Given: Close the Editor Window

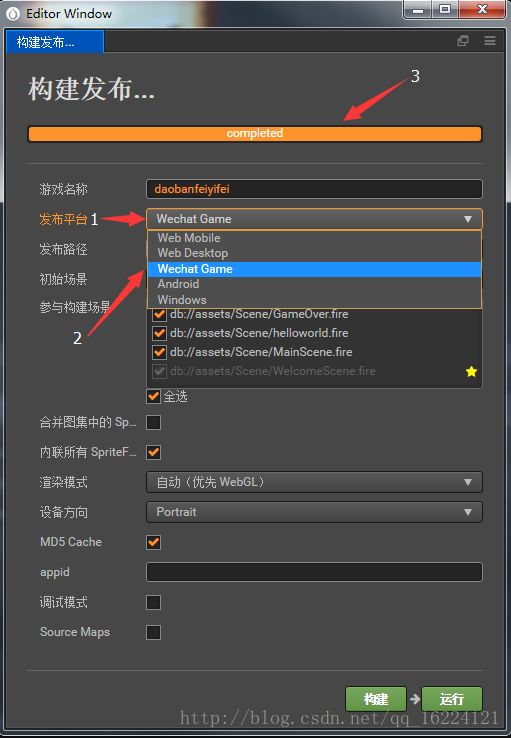Looking at the screenshot, I should (x=482, y=9).
